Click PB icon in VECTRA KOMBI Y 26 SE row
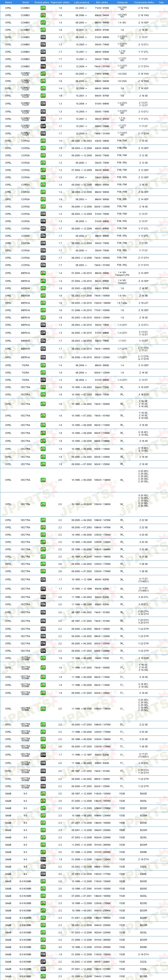The height and width of the screenshot is (980, 168). pos(43,747)
